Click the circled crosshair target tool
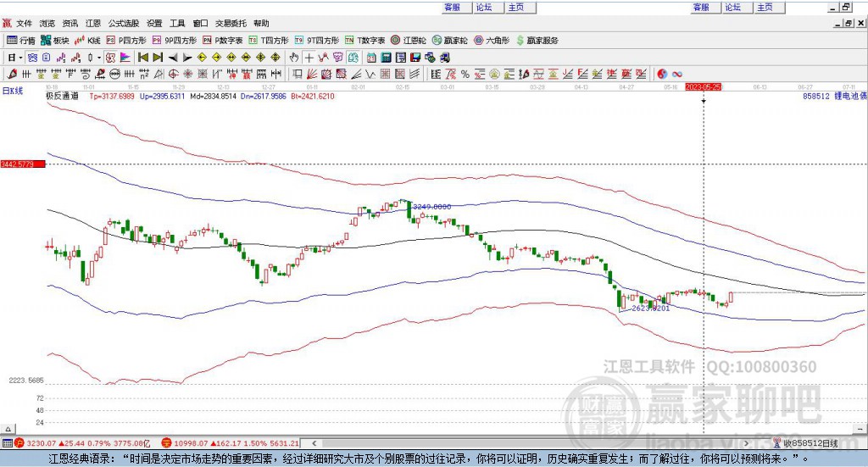This screenshot has height=467, width=868. 173,74
